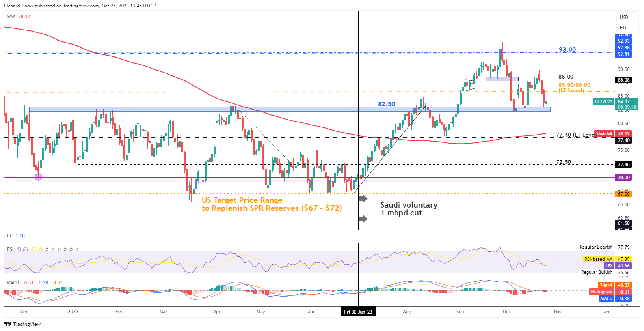
Task: Click the blue 93.00 level annotation
Action: coord(568,50)
